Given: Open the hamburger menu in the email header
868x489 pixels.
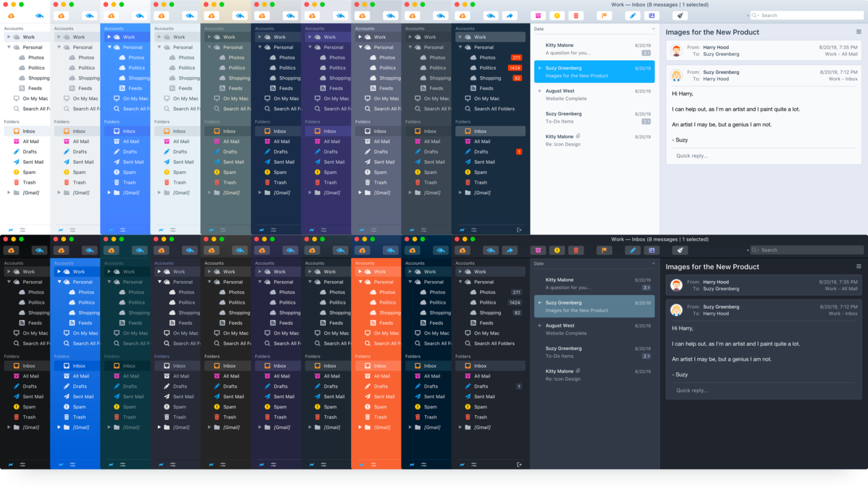Looking at the screenshot, I should click(x=859, y=32).
